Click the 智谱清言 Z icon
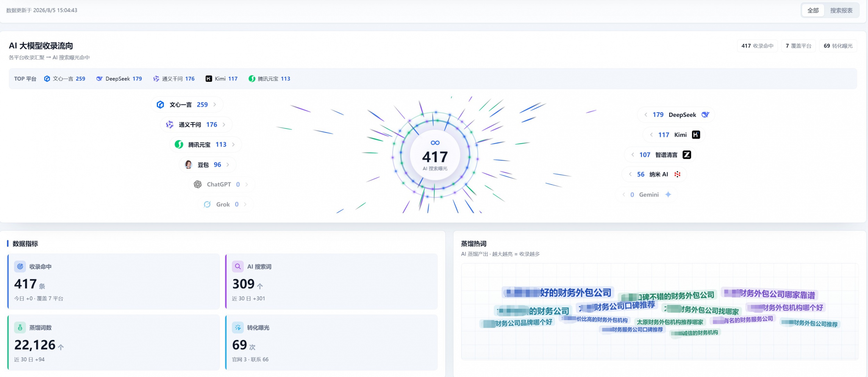The image size is (868, 377). [x=687, y=155]
